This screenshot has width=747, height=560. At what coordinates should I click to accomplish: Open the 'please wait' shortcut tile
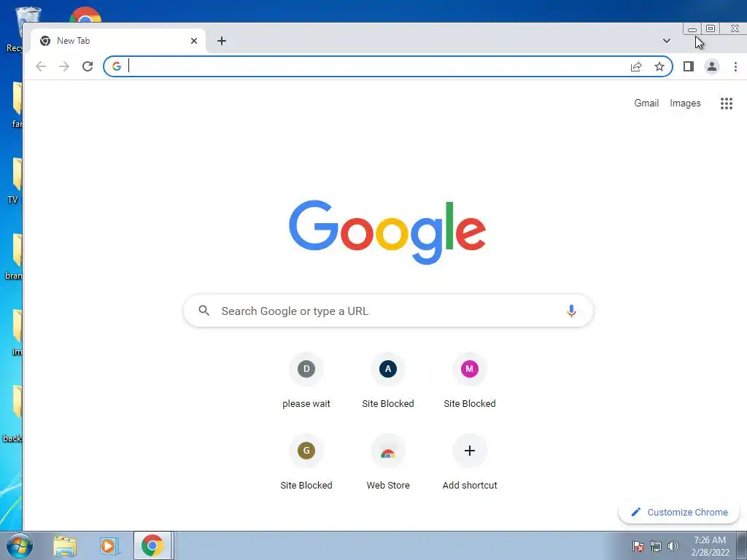coord(306,381)
